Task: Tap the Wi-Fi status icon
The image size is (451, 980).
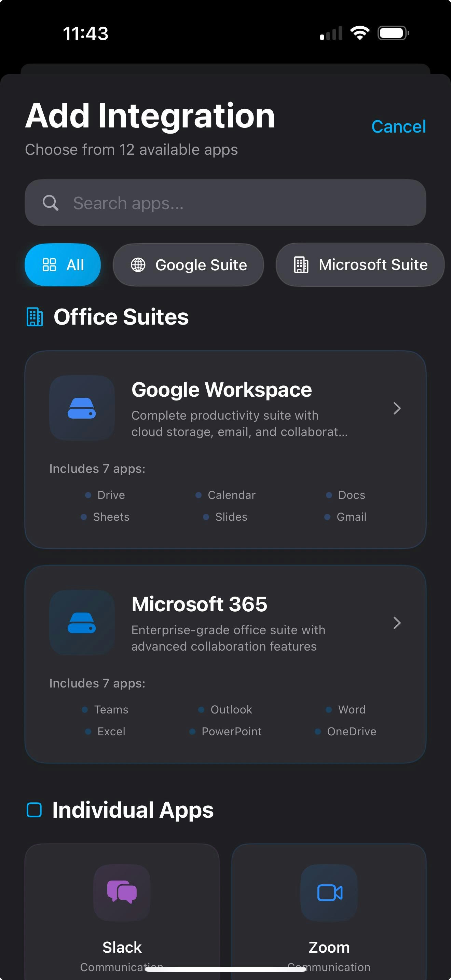Action: [360, 33]
